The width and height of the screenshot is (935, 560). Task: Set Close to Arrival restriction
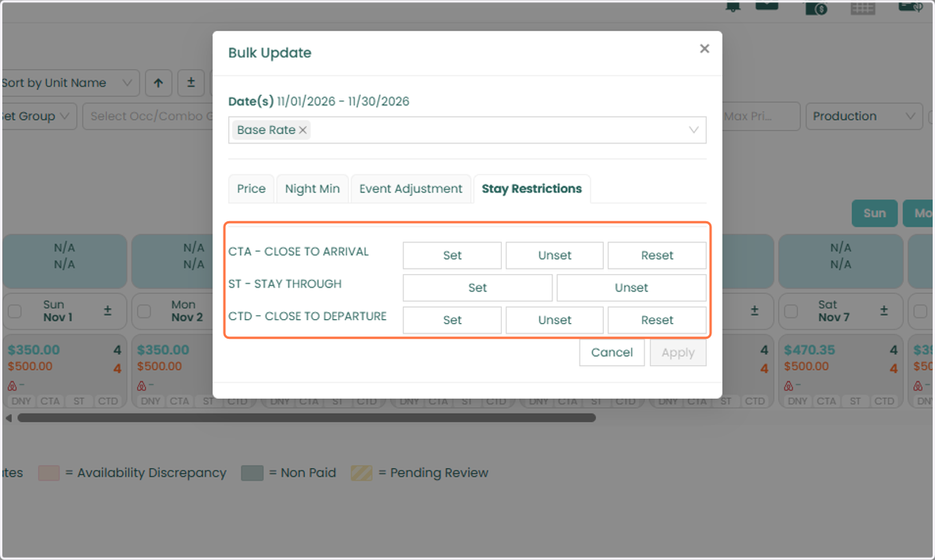(452, 255)
